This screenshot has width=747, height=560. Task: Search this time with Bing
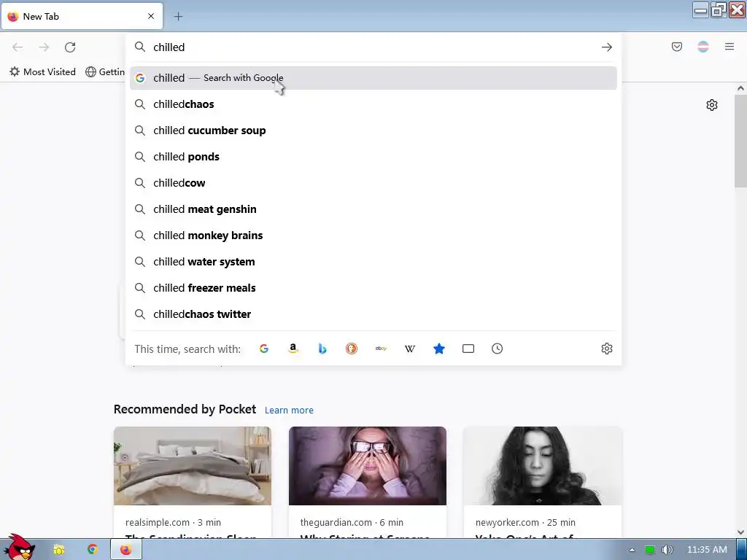(x=322, y=349)
